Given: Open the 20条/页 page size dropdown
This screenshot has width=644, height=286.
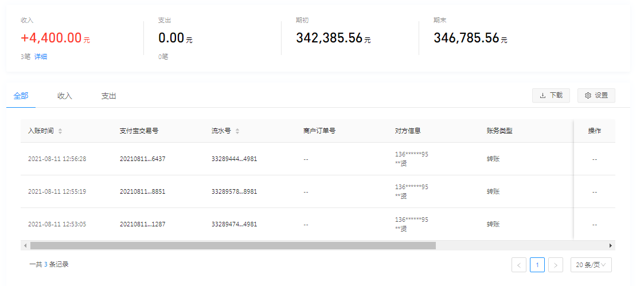Looking at the screenshot, I should point(591,265).
